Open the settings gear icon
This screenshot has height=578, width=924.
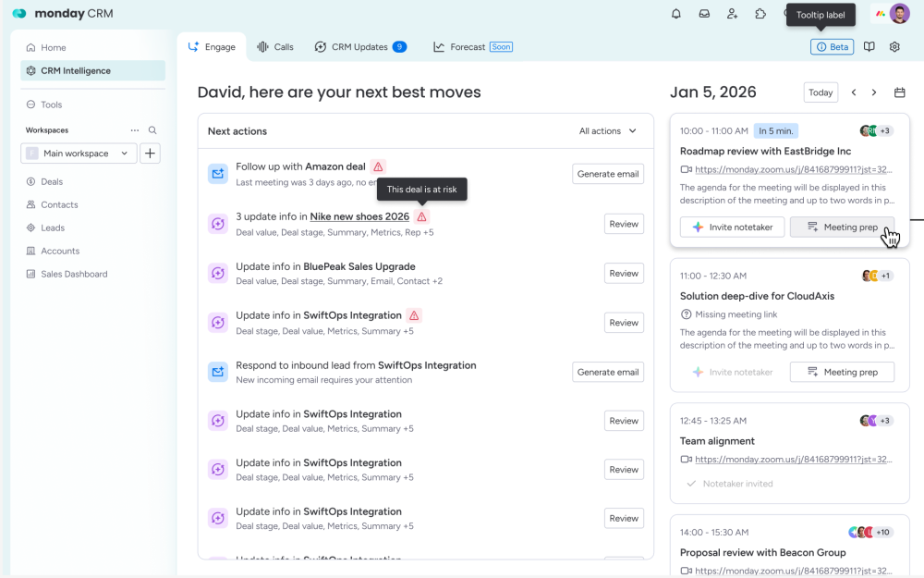pyautogui.click(x=894, y=47)
